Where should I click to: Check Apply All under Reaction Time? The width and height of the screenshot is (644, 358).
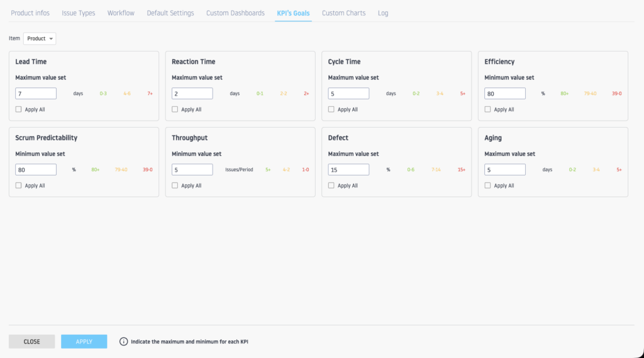pyautogui.click(x=175, y=109)
